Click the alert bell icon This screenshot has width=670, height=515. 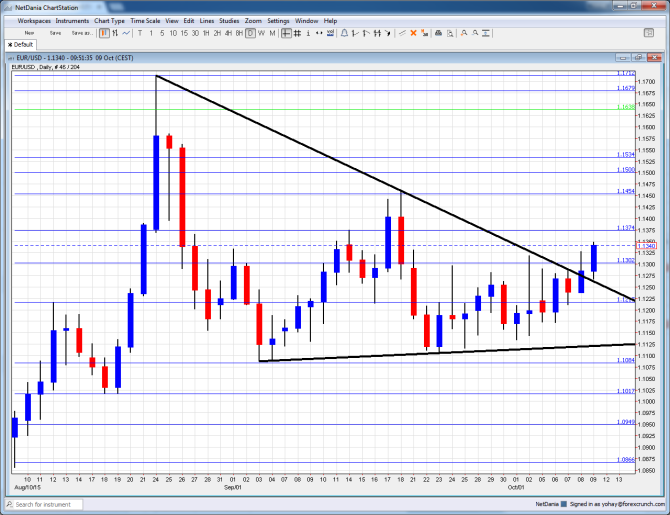[x=344, y=33]
